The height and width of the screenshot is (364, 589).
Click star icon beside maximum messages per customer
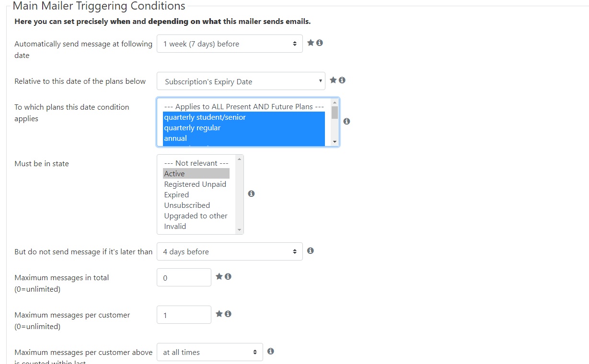[x=219, y=314]
